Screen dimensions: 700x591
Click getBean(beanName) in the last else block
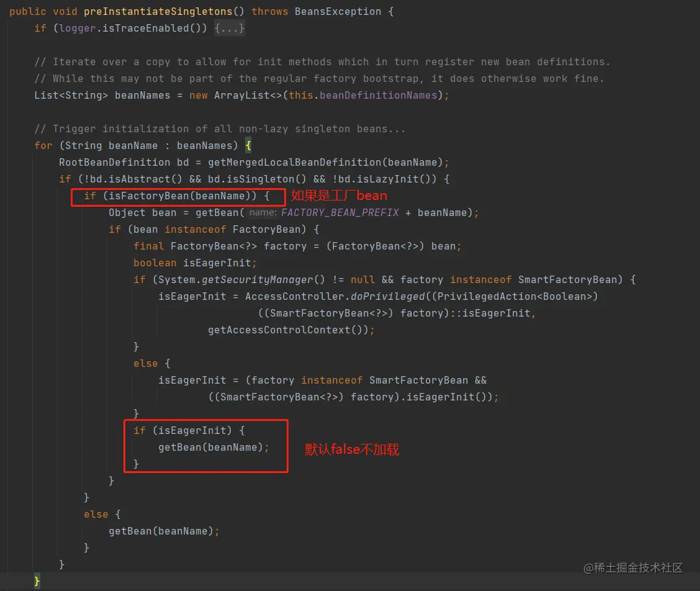pyautogui.click(x=161, y=531)
